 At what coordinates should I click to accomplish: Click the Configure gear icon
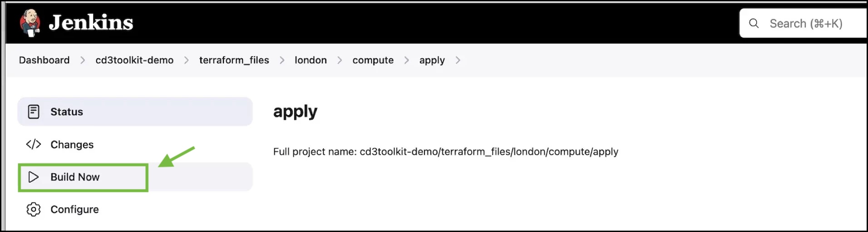pos(34,209)
